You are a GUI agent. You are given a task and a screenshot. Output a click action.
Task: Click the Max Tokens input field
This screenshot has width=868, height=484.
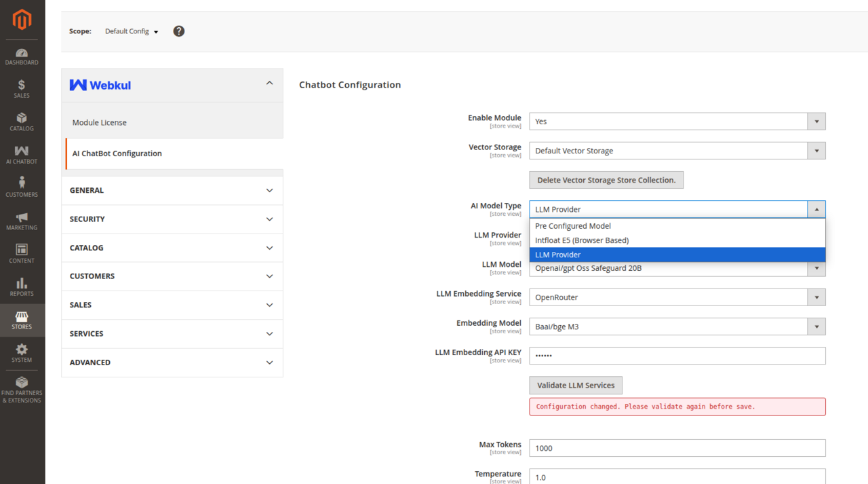click(x=677, y=448)
